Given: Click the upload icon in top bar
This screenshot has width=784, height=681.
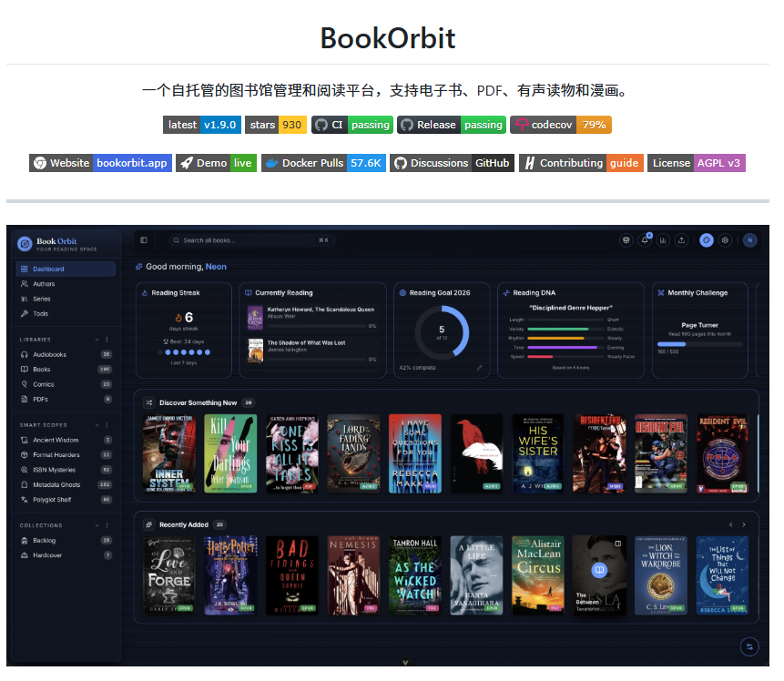Looking at the screenshot, I should (x=681, y=240).
